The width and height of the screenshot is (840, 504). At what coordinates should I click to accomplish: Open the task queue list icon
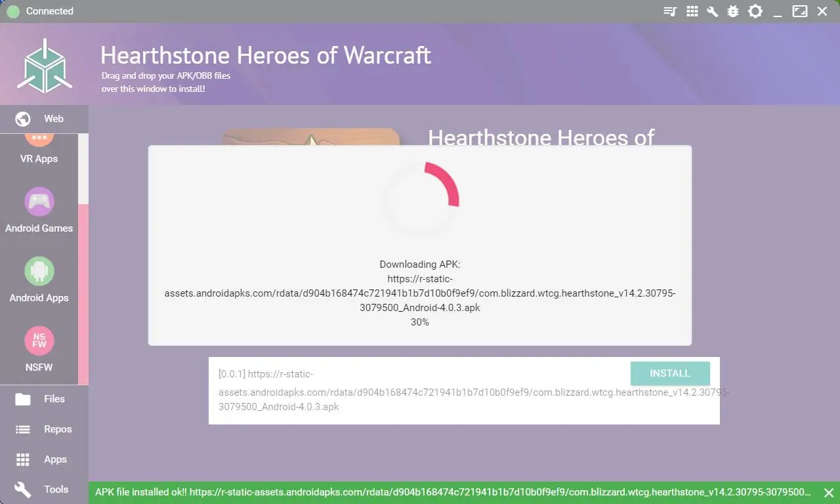pos(670,11)
